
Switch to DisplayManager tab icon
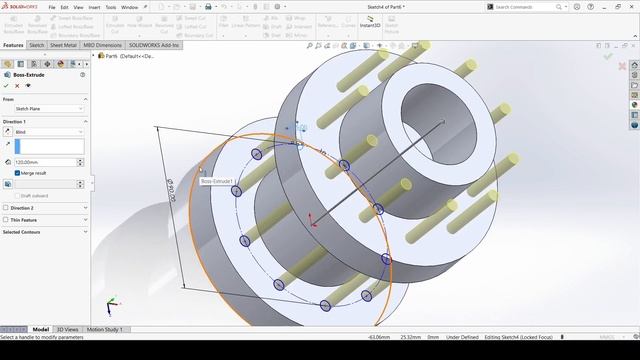coord(60,64)
